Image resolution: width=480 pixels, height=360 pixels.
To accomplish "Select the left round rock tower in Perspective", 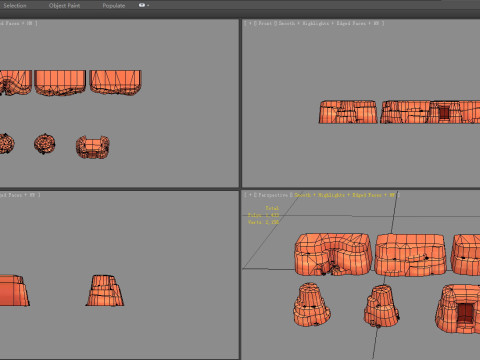I will tap(311, 304).
